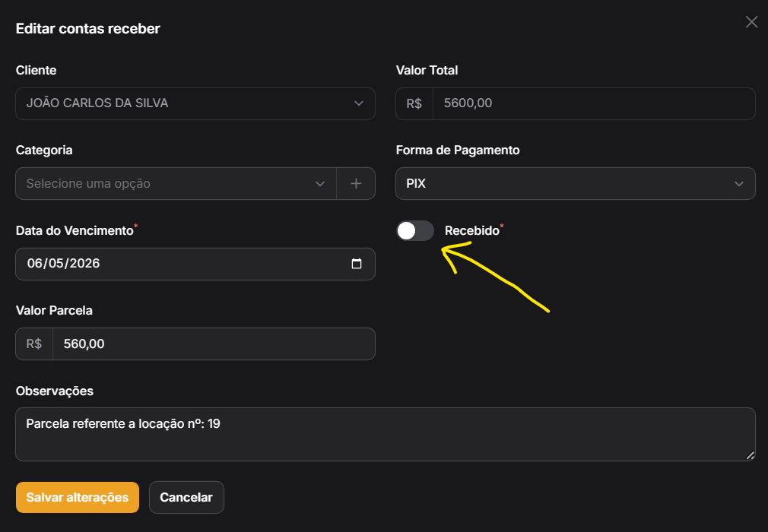The width and height of the screenshot is (768, 532).
Task: Toggle the Recebido switch
Action: point(415,230)
